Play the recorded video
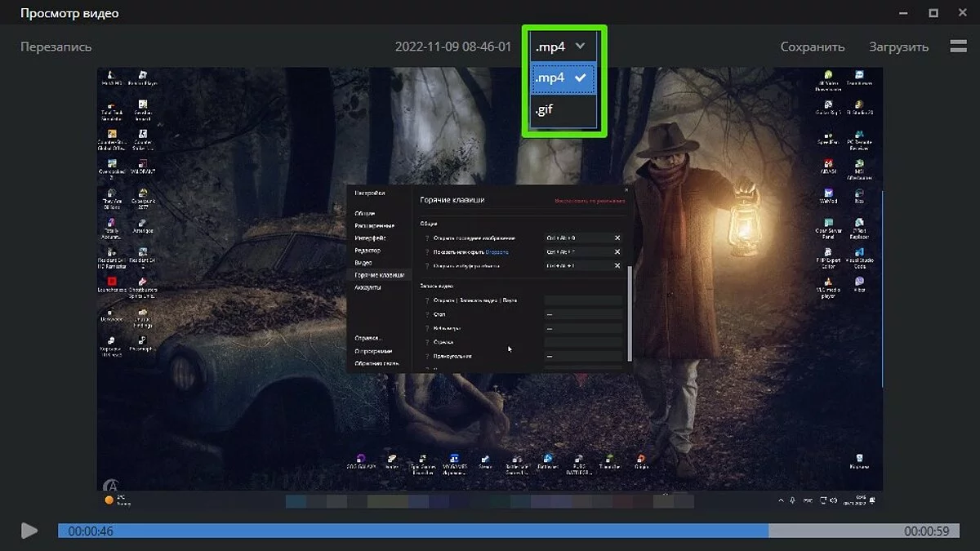980x551 pixels. [29, 531]
